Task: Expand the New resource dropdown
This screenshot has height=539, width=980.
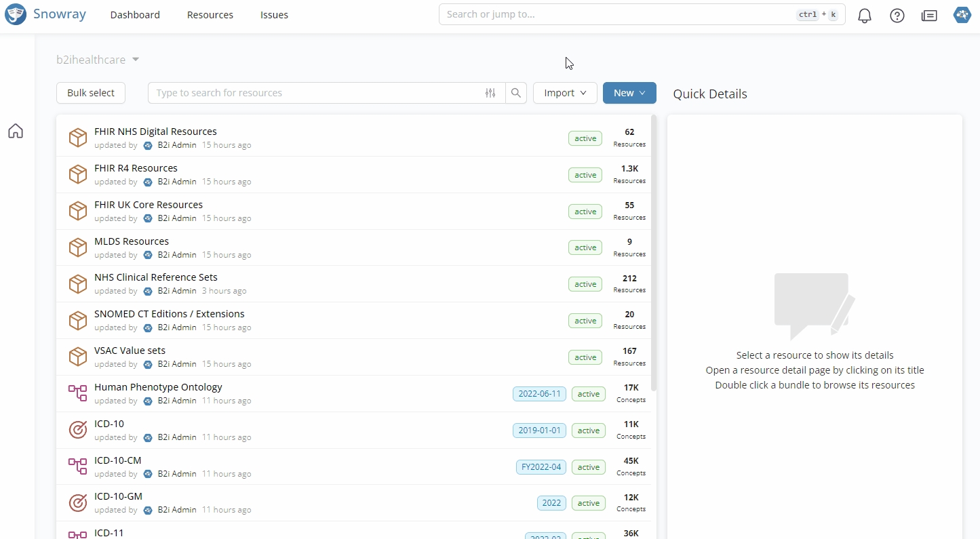Action: coord(629,93)
